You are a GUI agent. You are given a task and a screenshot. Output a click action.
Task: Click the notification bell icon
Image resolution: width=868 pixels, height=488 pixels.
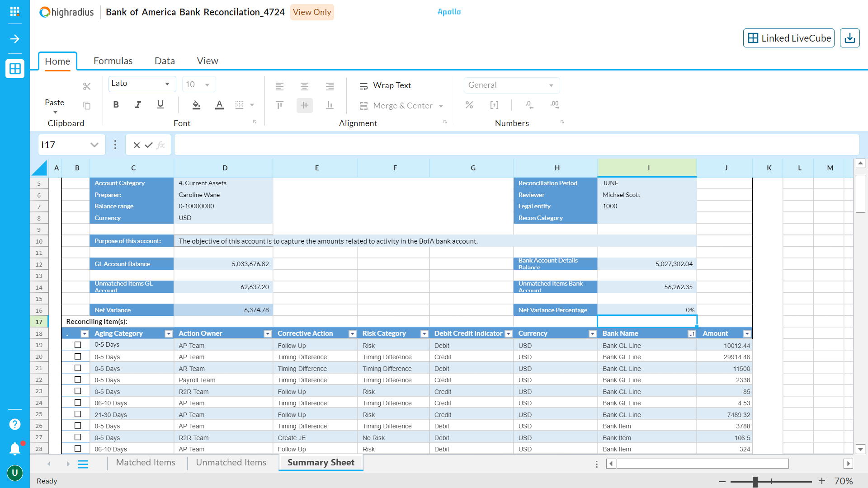15,448
